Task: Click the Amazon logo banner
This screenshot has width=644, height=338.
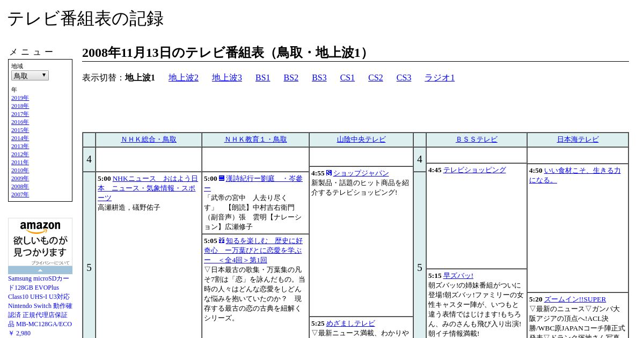Action: tap(40, 242)
